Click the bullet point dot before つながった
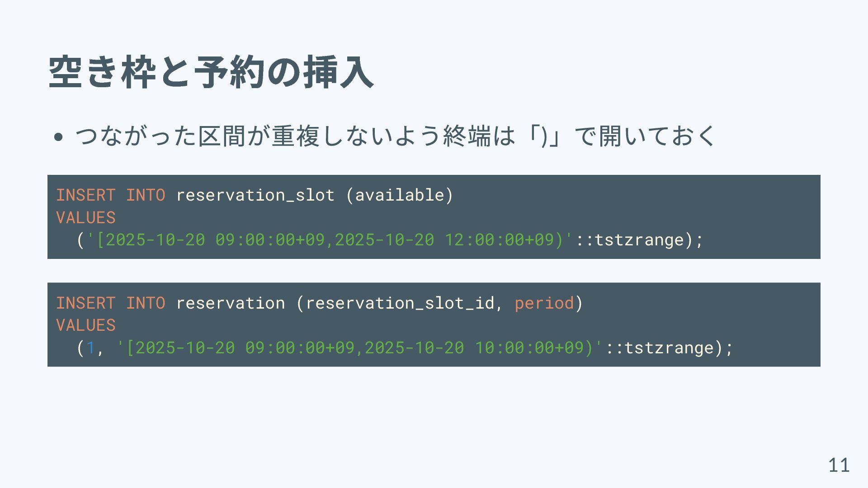 [58, 137]
